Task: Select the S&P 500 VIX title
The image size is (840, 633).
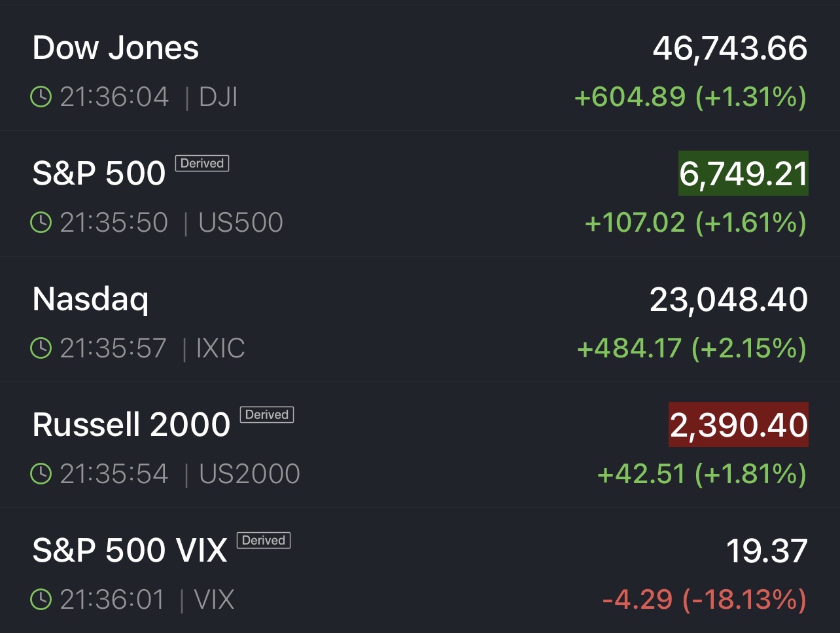Action: point(130,551)
